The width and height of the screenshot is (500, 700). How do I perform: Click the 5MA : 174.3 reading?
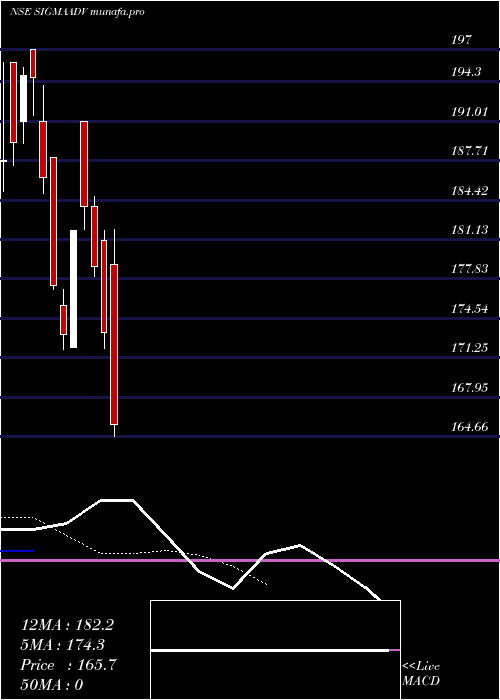tap(63, 645)
